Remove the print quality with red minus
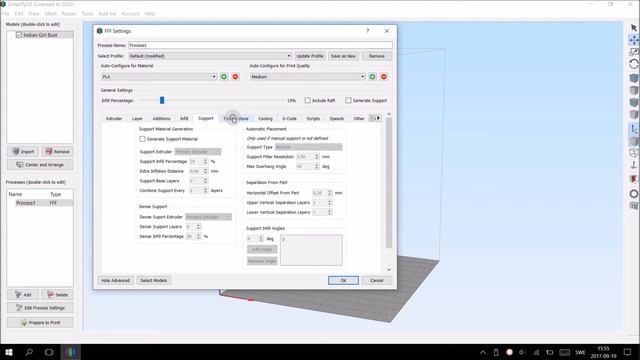 [384, 77]
